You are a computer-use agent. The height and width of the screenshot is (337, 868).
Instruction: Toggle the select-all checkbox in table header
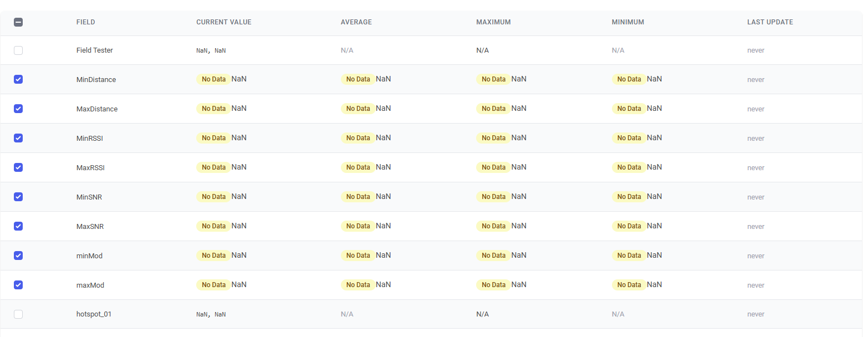coord(18,22)
